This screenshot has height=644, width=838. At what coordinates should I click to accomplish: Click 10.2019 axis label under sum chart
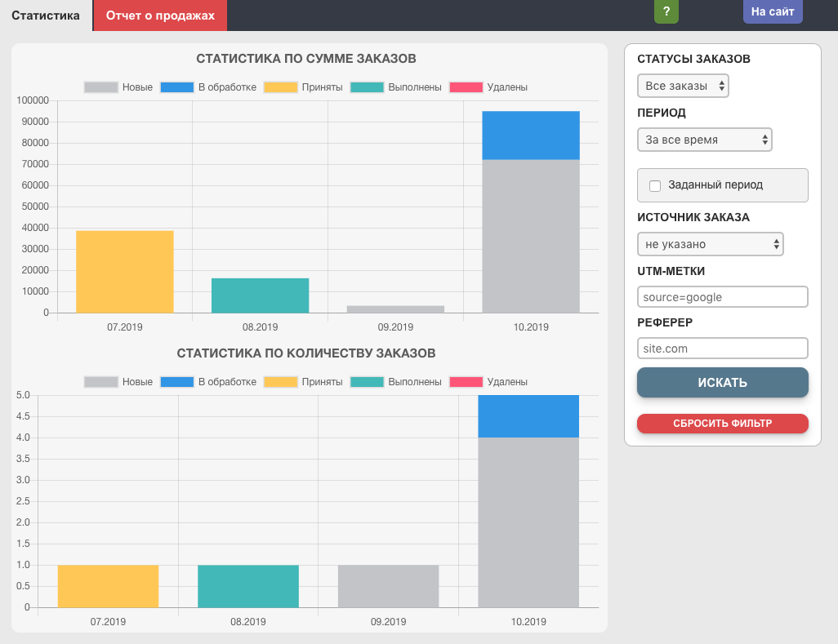tap(531, 326)
